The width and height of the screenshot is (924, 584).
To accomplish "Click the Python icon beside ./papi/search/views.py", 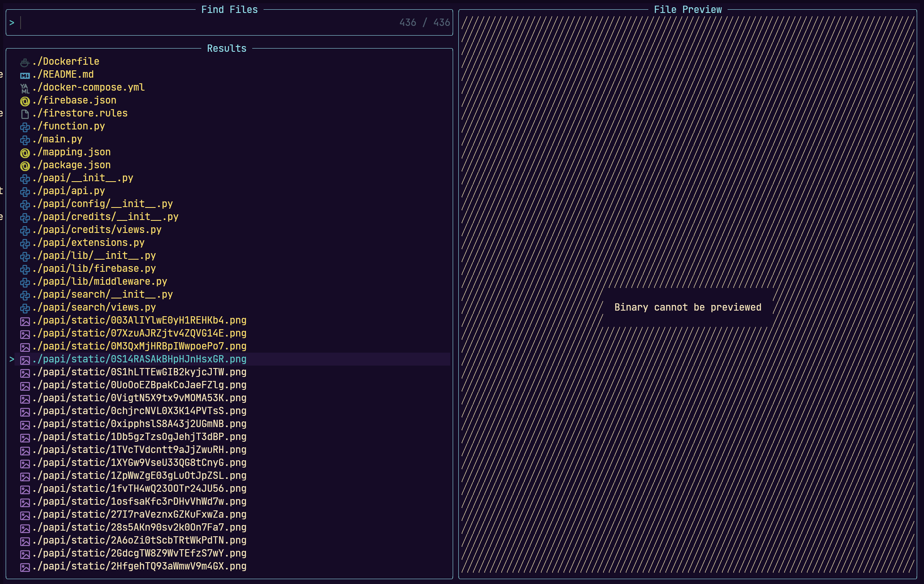I will 25,308.
